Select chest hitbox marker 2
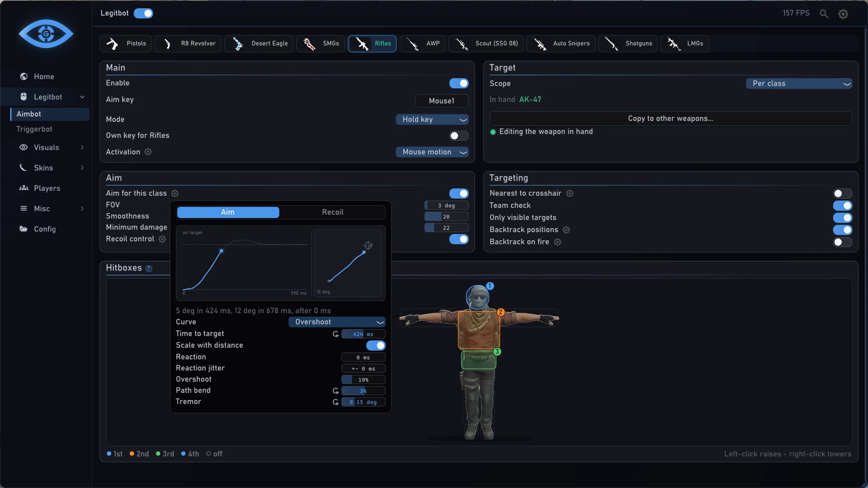868x488 pixels. click(x=501, y=312)
